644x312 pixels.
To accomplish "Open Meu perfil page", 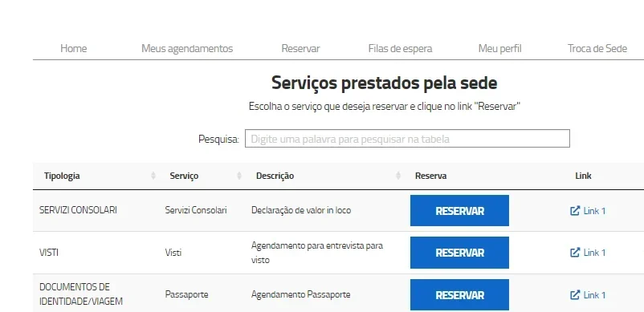I will point(499,48).
